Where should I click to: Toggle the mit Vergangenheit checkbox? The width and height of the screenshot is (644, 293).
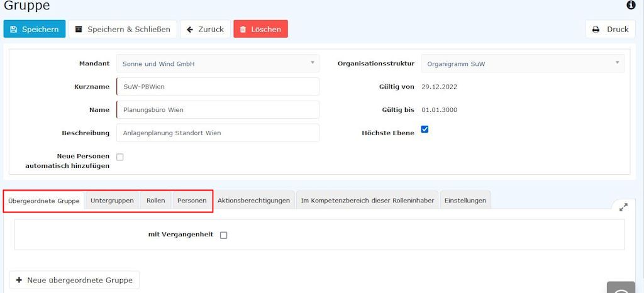[x=223, y=235]
